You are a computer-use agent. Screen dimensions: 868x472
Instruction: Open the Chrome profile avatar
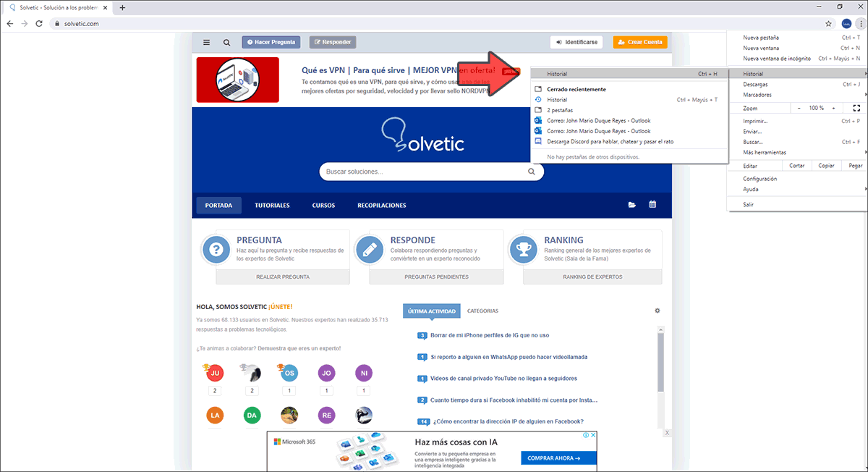point(846,23)
